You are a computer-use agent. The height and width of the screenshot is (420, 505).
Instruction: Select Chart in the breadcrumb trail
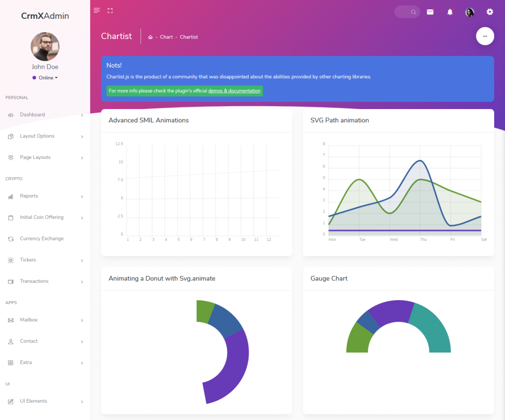pos(166,37)
